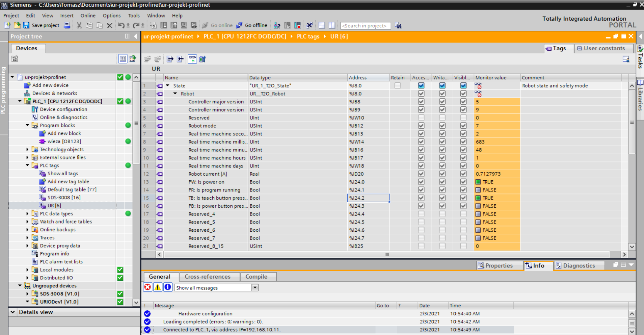Image resolution: width=644 pixels, height=335 pixels.
Task: Collapse the Robot struct arrow
Action: coord(175,94)
